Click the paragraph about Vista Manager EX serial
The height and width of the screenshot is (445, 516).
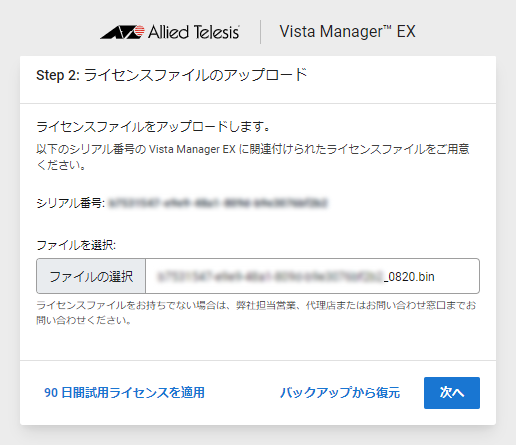253,157
